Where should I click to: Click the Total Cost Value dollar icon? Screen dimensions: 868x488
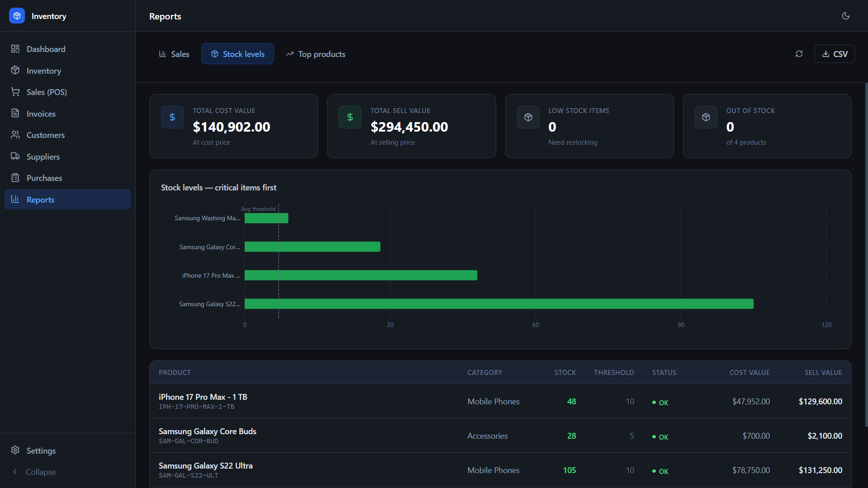pos(172,117)
